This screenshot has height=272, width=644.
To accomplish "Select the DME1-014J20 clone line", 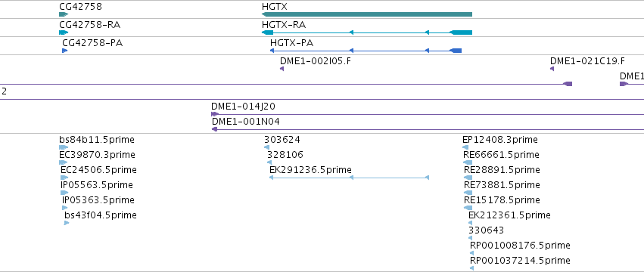I will 427,114.
